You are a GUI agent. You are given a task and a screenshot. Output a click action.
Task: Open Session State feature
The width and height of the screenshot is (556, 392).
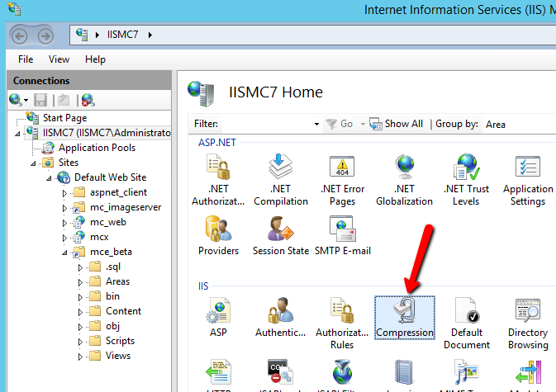click(281, 235)
